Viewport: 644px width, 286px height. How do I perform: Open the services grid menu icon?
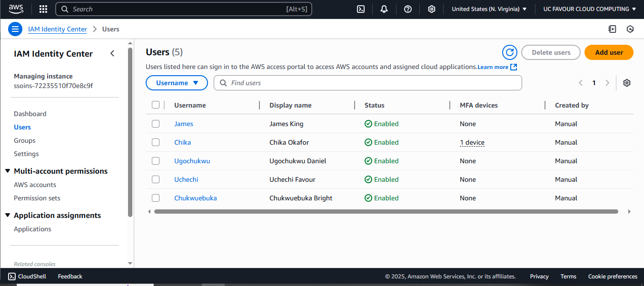click(43, 9)
